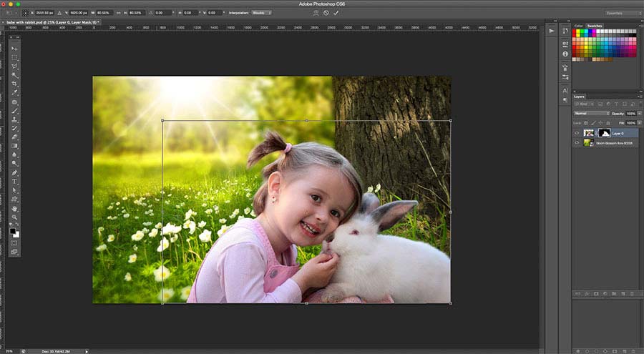Screen dimensions: 644x354
Task: Select the Lasso tool
Action: click(x=14, y=66)
